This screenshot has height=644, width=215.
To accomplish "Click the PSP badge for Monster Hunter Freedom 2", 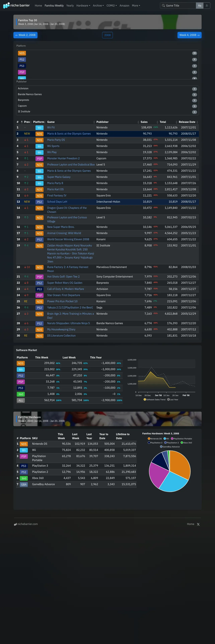I will pyautogui.click(x=40, y=159).
